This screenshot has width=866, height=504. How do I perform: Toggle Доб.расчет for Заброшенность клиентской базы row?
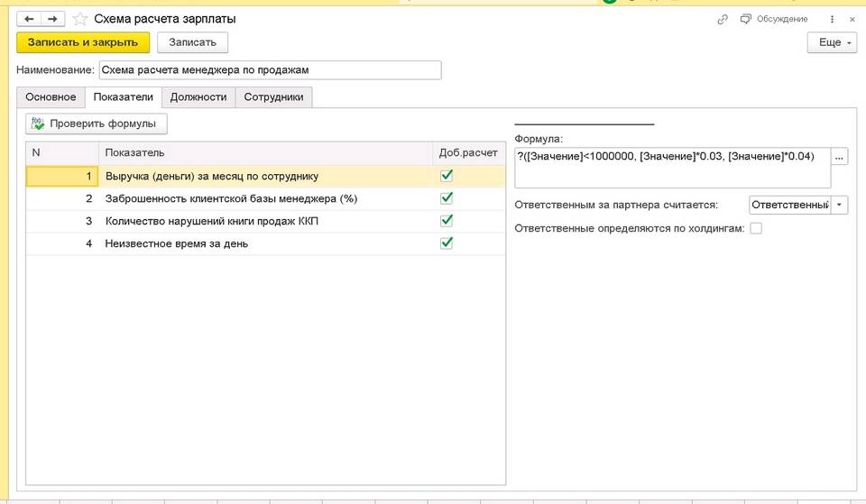(447, 198)
